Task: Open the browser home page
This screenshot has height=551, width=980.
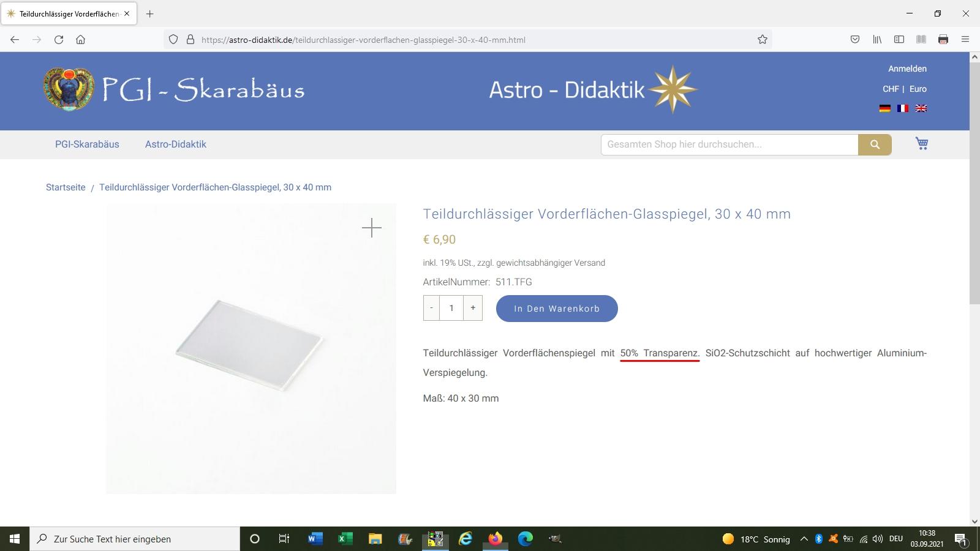Action: [x=80, y=40]
